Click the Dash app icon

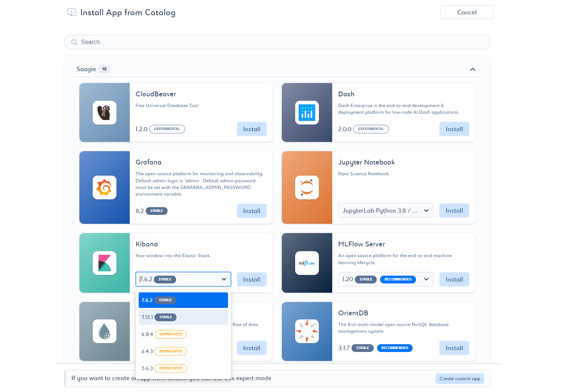point(307,113)
